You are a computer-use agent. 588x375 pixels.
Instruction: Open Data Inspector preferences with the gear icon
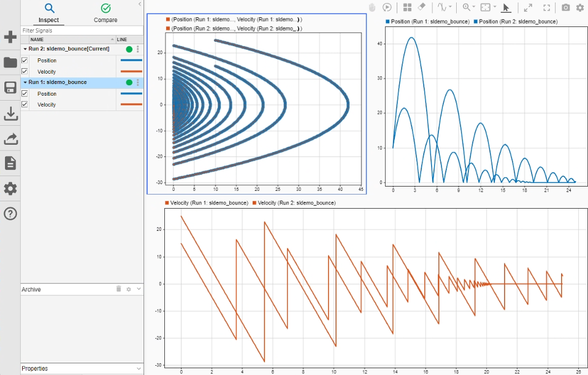[10, 188]
